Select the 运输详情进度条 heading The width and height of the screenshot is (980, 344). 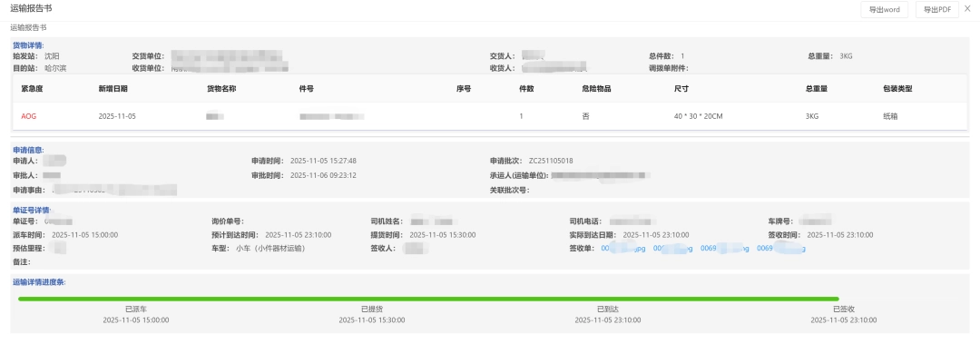tap(39, 282)
